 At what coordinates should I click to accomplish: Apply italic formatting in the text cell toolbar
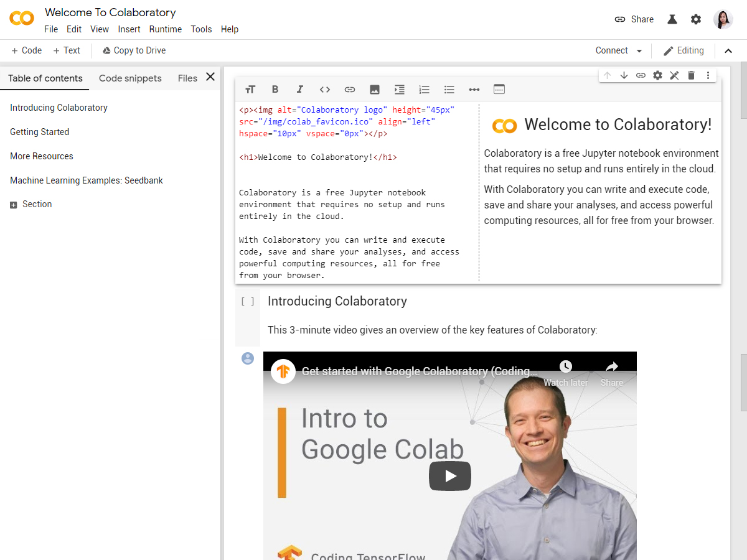[x=300, y=90]
